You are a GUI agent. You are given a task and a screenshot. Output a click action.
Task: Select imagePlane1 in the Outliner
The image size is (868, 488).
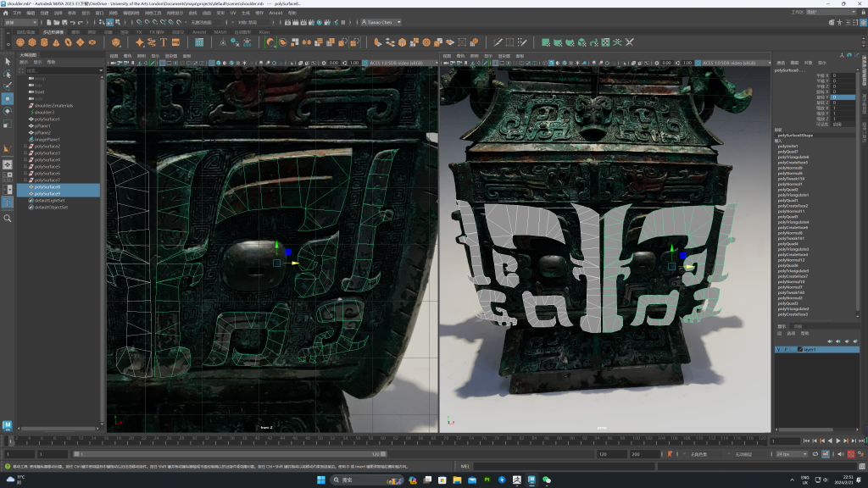point(47,140)
